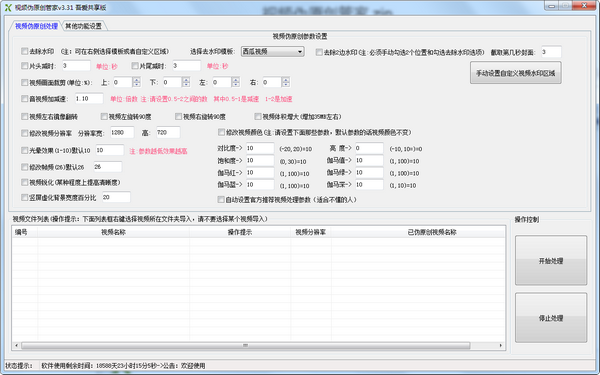Click the 伽马值 value field
The image size is (600, 375).
369,160
